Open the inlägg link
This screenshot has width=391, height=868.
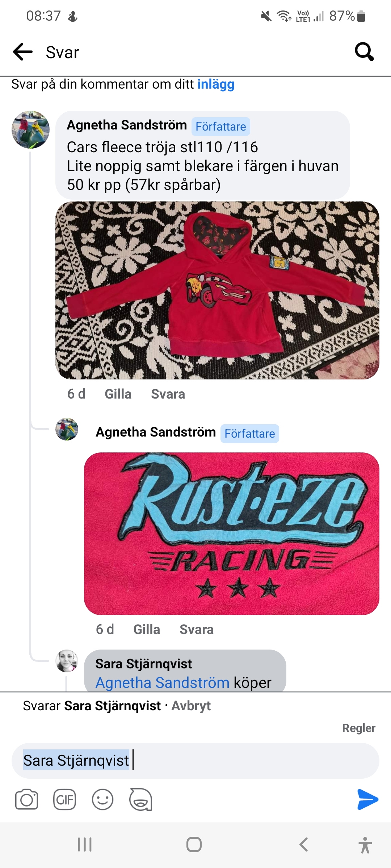point(216,84)
